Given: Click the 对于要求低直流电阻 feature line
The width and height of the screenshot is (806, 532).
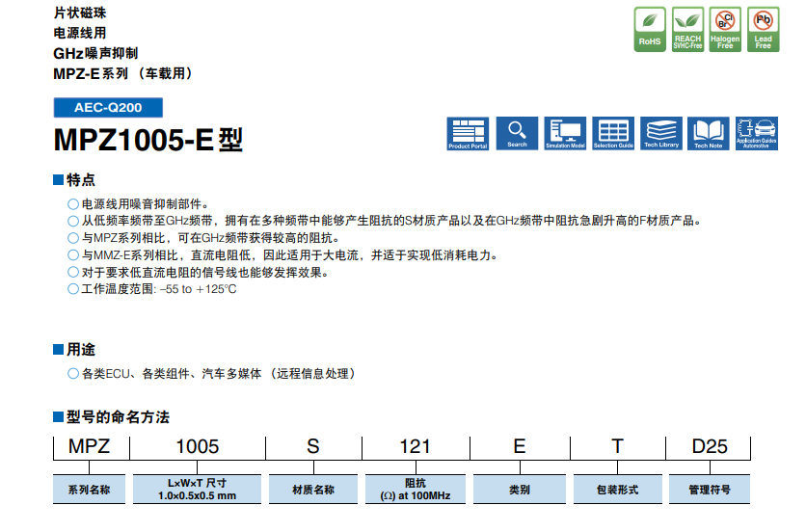Looking at the screenshot, I should tap(205, 272).
